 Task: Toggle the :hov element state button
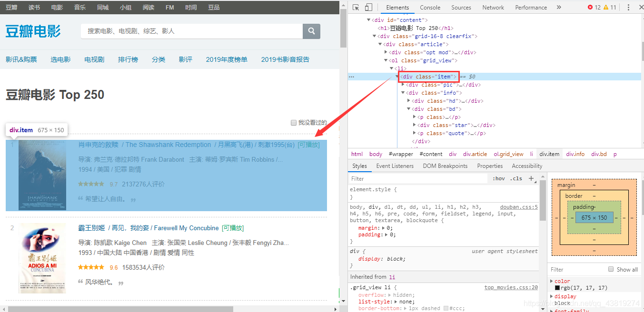499,178
